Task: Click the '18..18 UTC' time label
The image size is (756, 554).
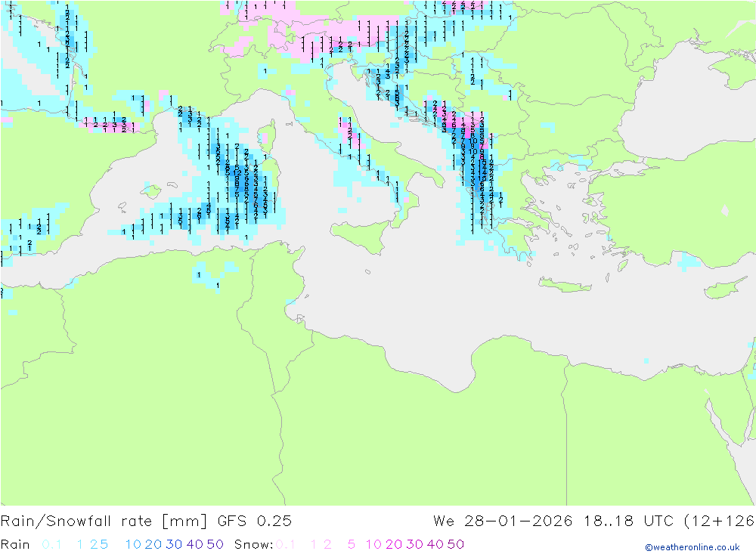Action: click(x=629, y=522)
